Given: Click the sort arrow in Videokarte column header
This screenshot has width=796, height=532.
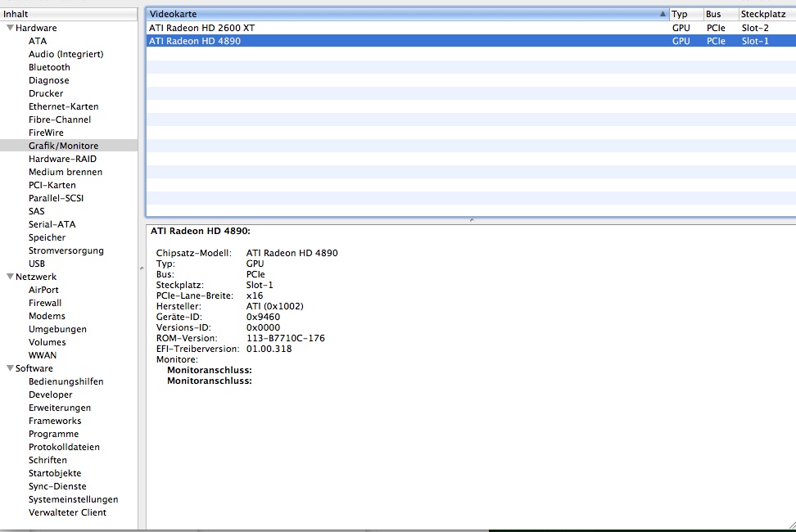Looking at the screenshot, I should 663,14.
